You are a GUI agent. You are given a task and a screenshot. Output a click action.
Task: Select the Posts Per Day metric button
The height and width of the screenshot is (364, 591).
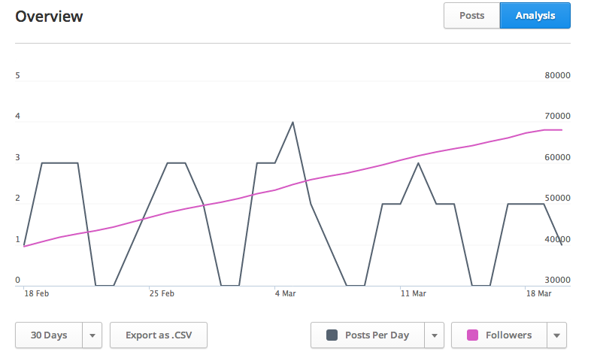[368, 335]
